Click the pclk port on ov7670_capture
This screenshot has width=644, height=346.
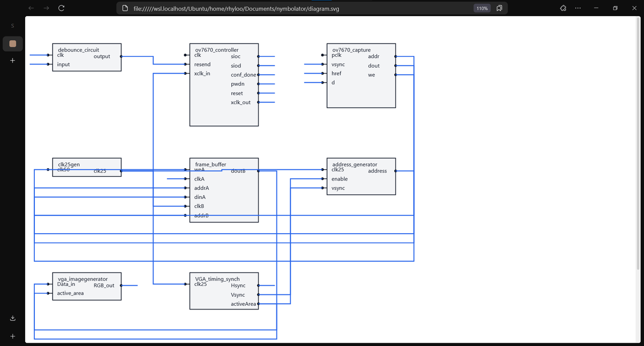tap(337, 55)
